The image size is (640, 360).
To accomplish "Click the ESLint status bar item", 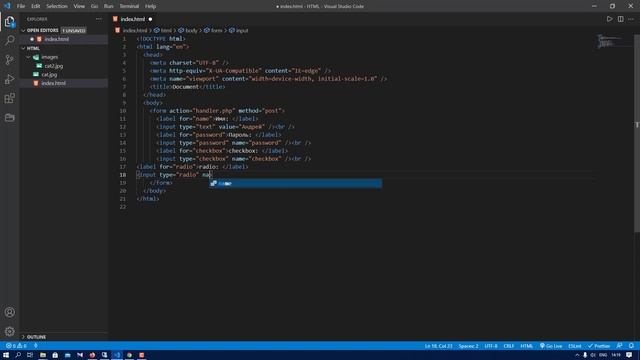I will (575, 346).
